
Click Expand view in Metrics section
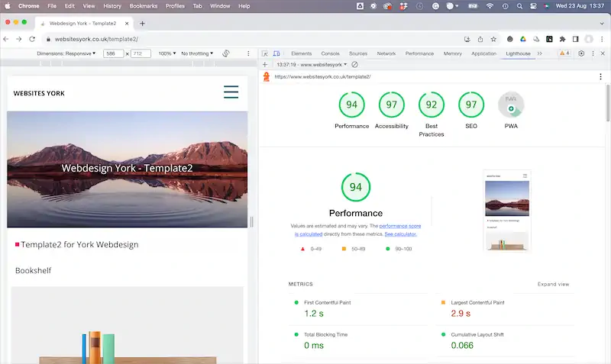pos(553,284)
